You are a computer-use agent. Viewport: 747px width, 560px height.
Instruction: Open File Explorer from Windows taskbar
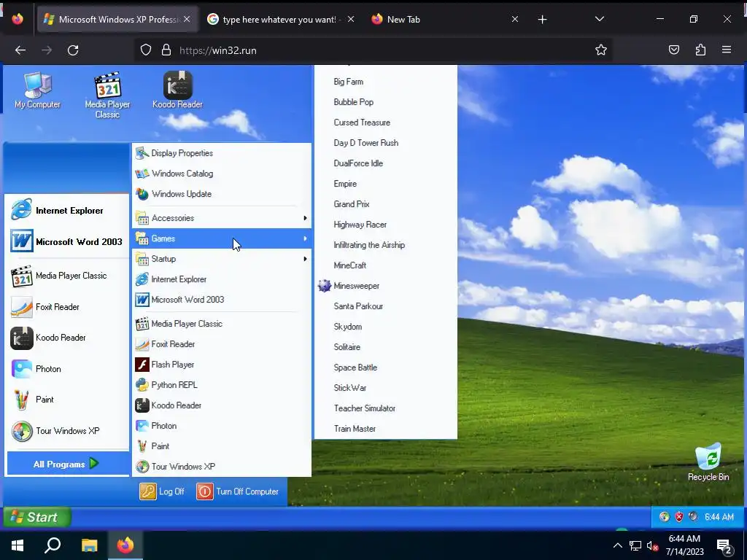[89, 545]
